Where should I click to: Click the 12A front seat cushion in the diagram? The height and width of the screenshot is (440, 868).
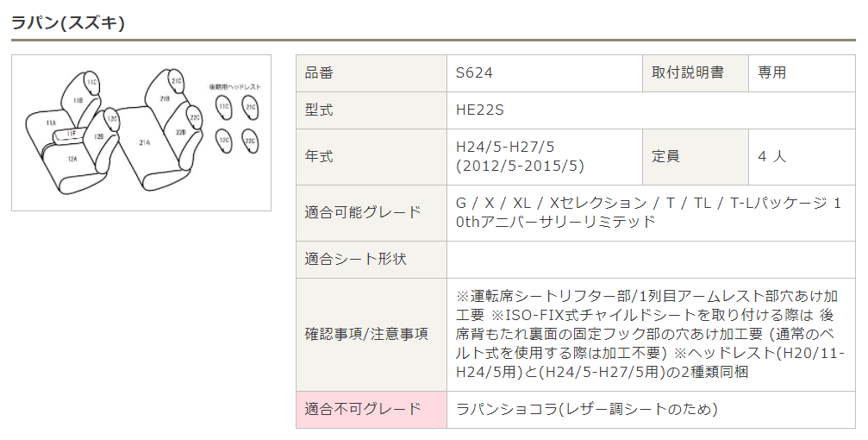click(x=72, y=160)
